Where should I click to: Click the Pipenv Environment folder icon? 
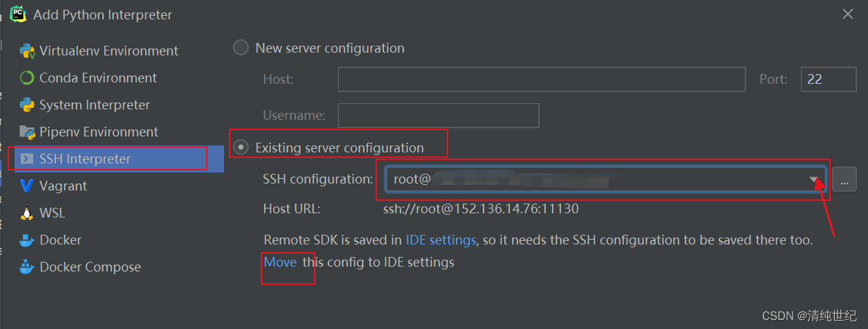pos(27,132)
